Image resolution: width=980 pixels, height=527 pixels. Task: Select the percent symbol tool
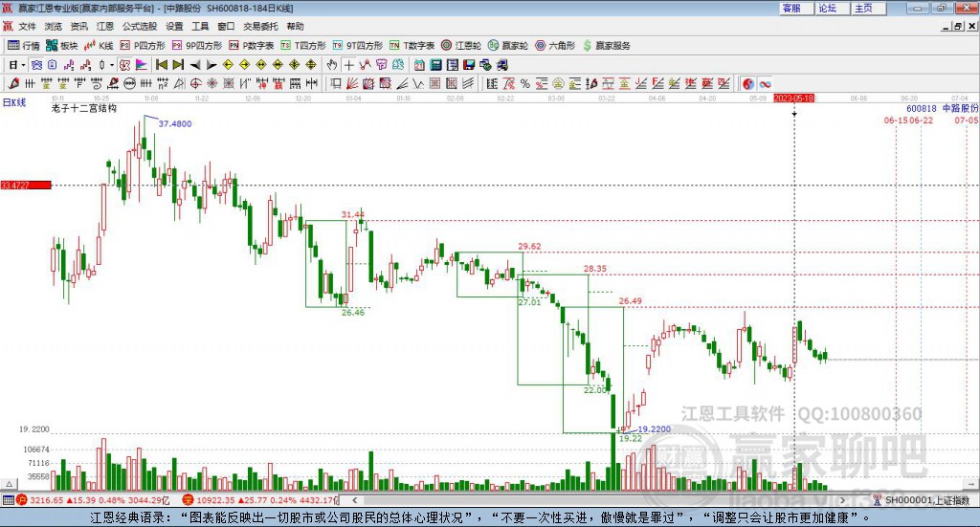[525, 83]
